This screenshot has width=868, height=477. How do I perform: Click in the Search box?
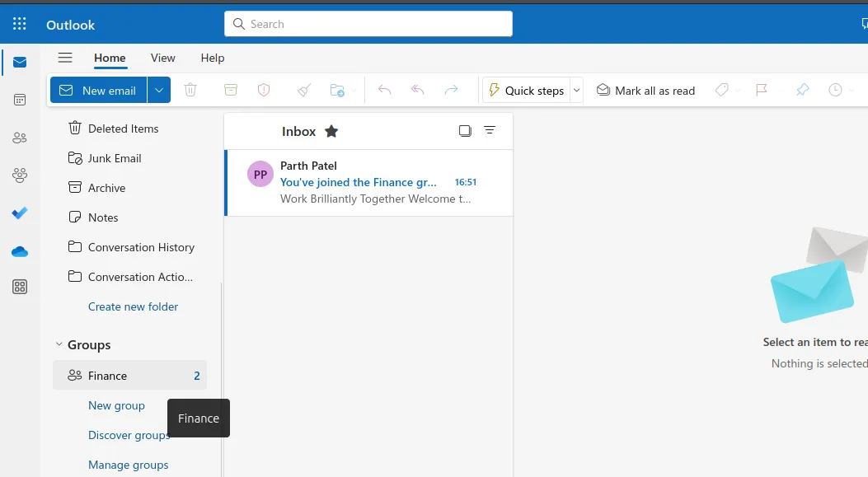click(368, 24)
